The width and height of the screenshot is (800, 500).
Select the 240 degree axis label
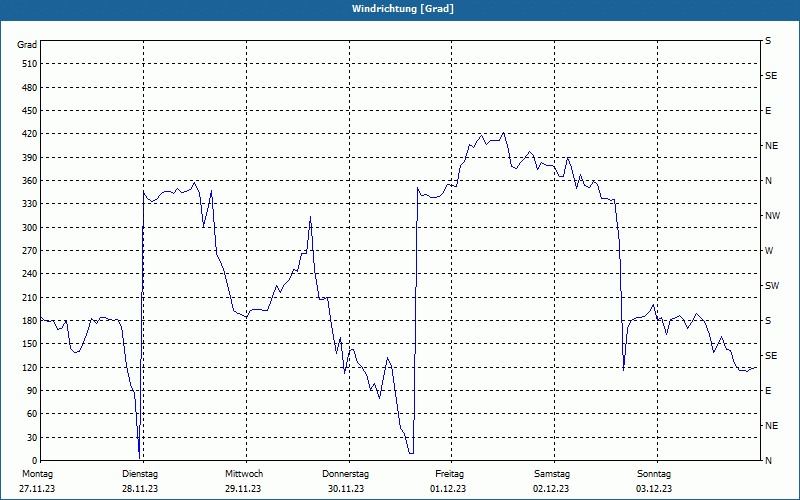click(30, 274)
